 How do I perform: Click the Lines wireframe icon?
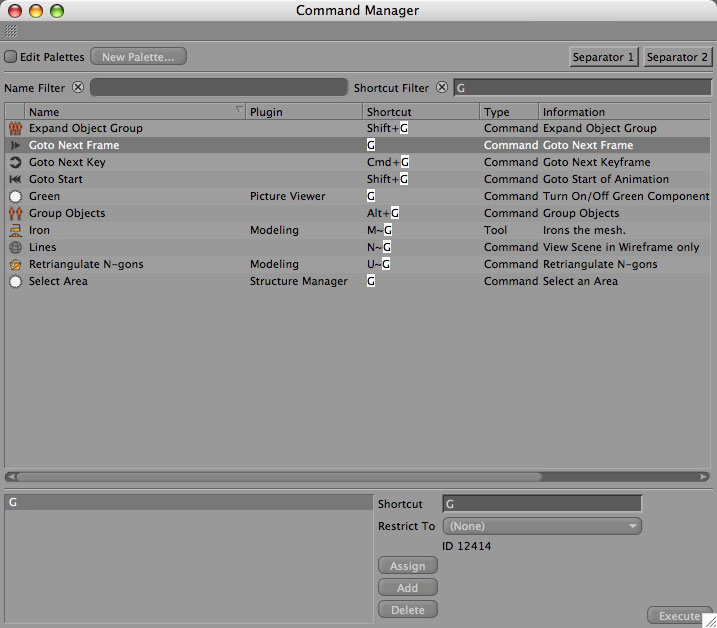[15, 248]
